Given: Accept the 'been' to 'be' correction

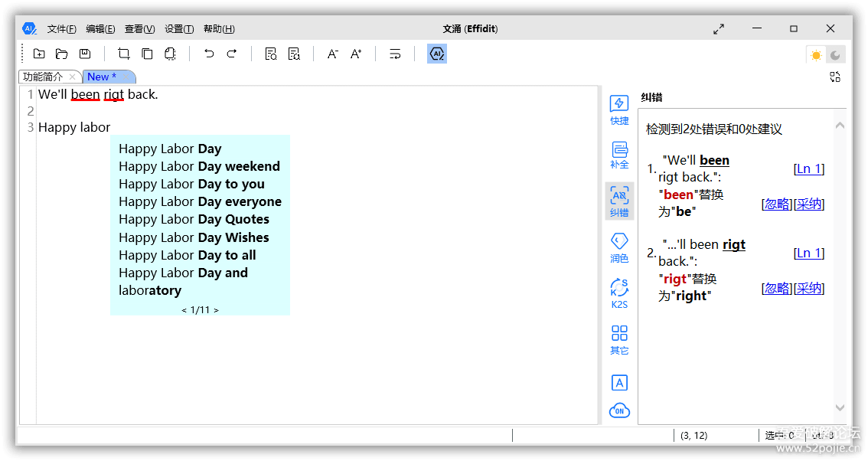Looking at the screenshot, I should pos(809,204).
